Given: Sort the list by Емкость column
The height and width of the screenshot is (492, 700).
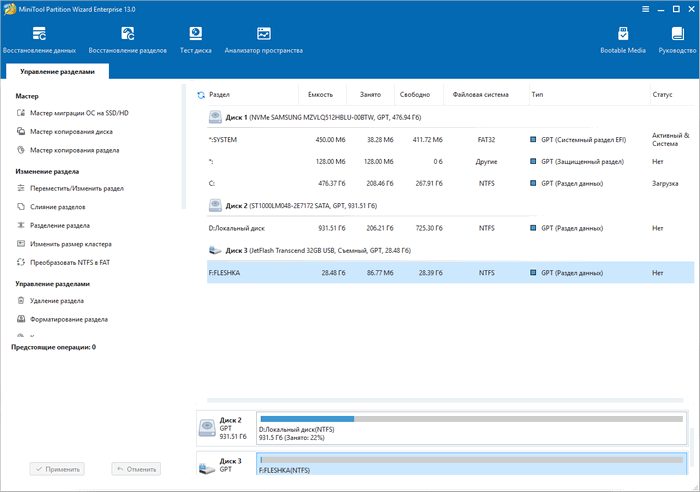Looking at the screenshot, I should pos(320,94).
